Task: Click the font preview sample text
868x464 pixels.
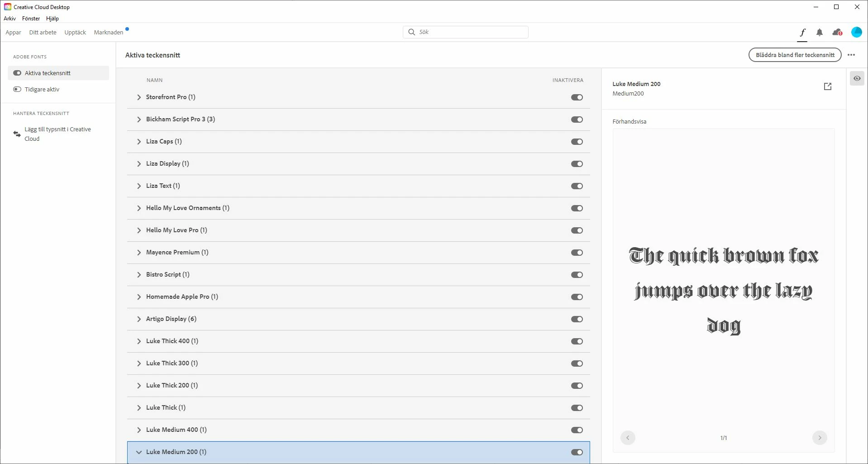Action: [x=723, y=290]
